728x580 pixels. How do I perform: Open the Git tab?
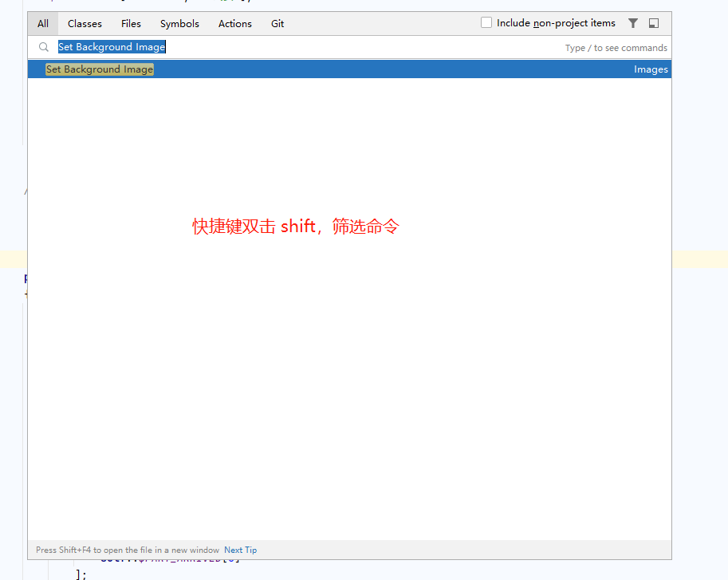[x=277, y=23]
